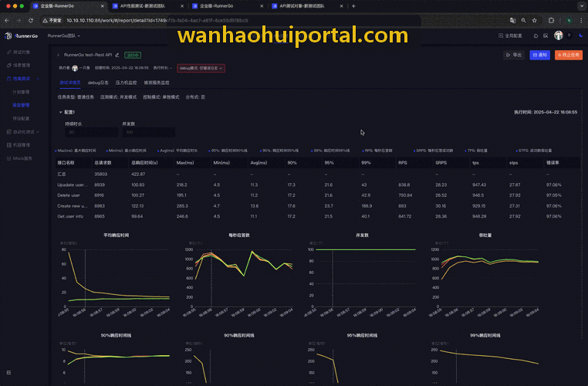Click the orange 终止任务 button

[x=569, y=55]
